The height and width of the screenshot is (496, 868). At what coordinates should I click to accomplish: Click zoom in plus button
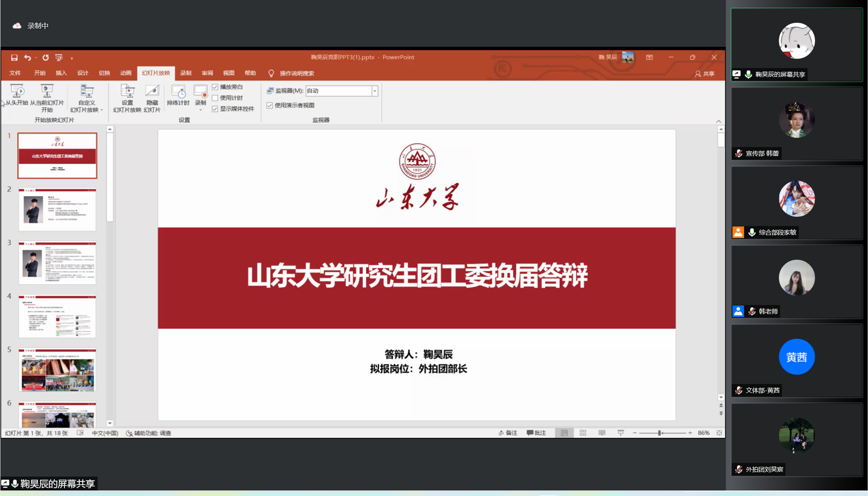690,433
